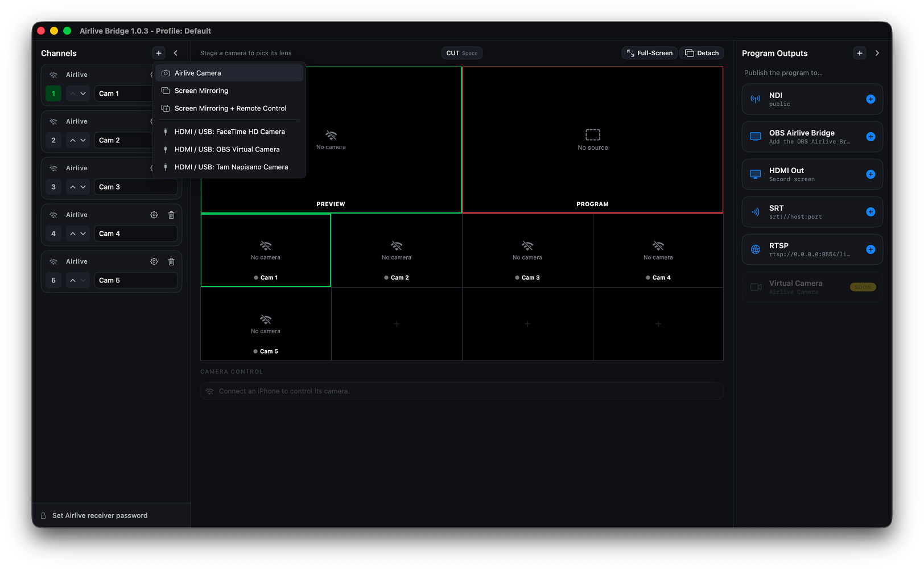Screen dimensions: 924x570
Task: Click the PROGRAM monitor pane
Action: click(x=593, y=140)
